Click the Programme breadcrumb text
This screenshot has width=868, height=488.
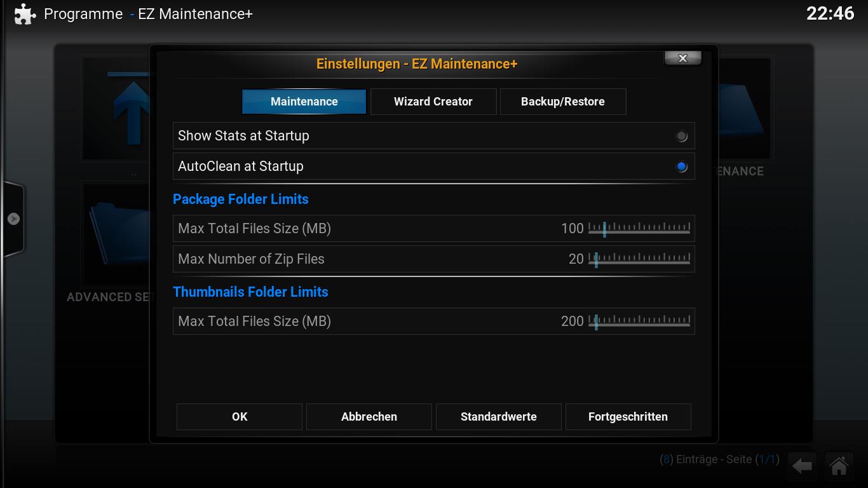pyautogui.click(x=83, y=14)
